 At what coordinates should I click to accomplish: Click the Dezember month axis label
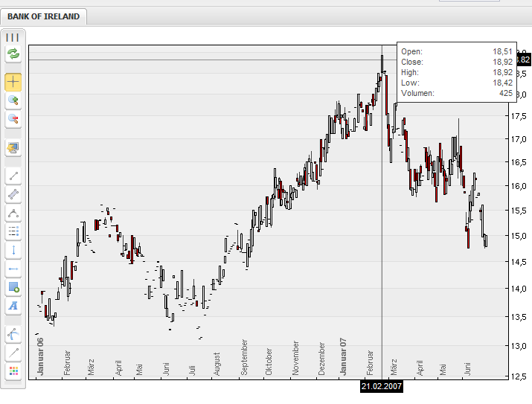pyautogui.click(x=321, y=359)
